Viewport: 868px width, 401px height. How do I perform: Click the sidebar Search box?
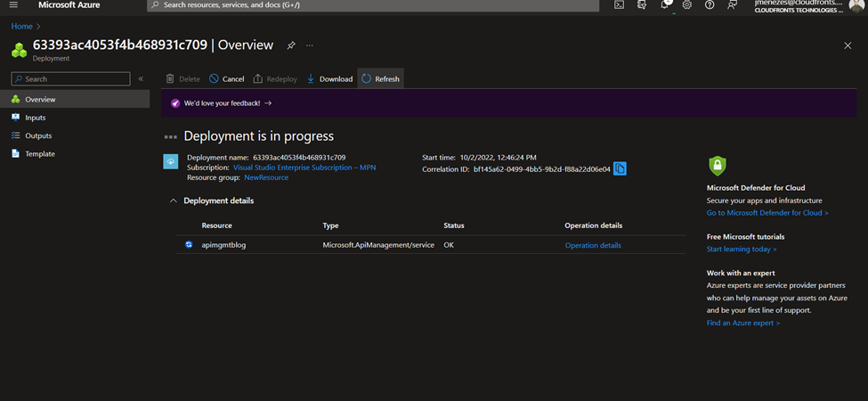pyautogui.click(x=71, y=78)
